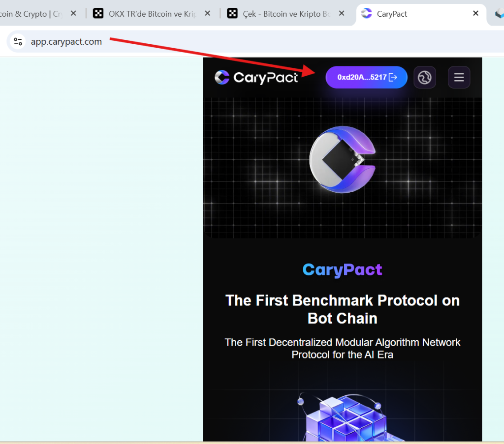Close the CaryPact tab
The height and width of the screenshot is (444, 504).
coord(476,13)
